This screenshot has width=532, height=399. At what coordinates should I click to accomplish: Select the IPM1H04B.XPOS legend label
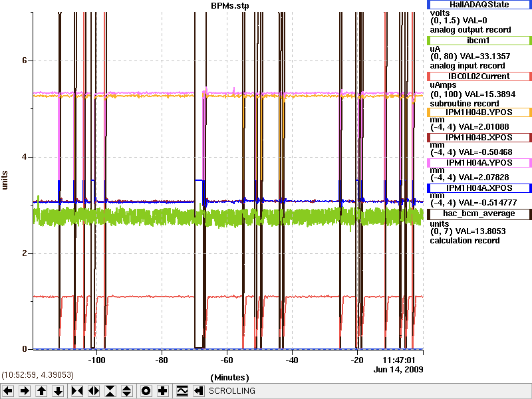(x=479, y=138)
